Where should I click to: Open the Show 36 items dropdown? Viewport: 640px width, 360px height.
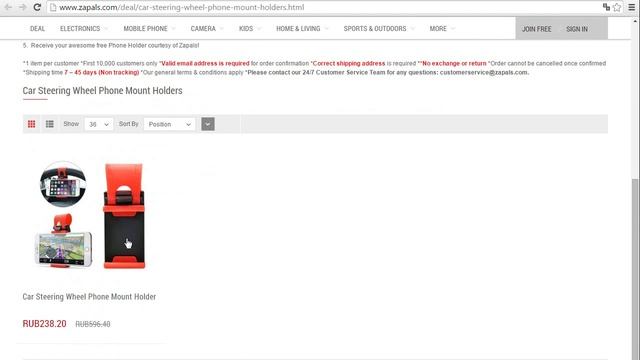point(99,124)
